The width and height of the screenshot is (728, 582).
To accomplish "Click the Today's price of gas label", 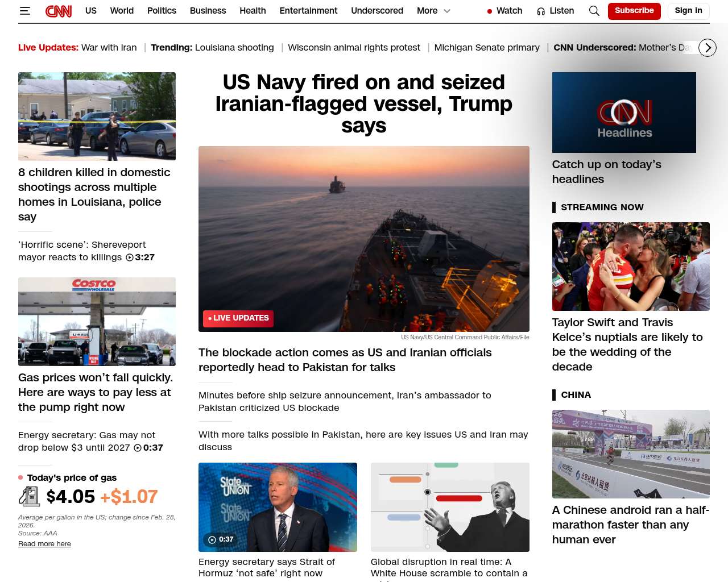I will click(72, 478).
